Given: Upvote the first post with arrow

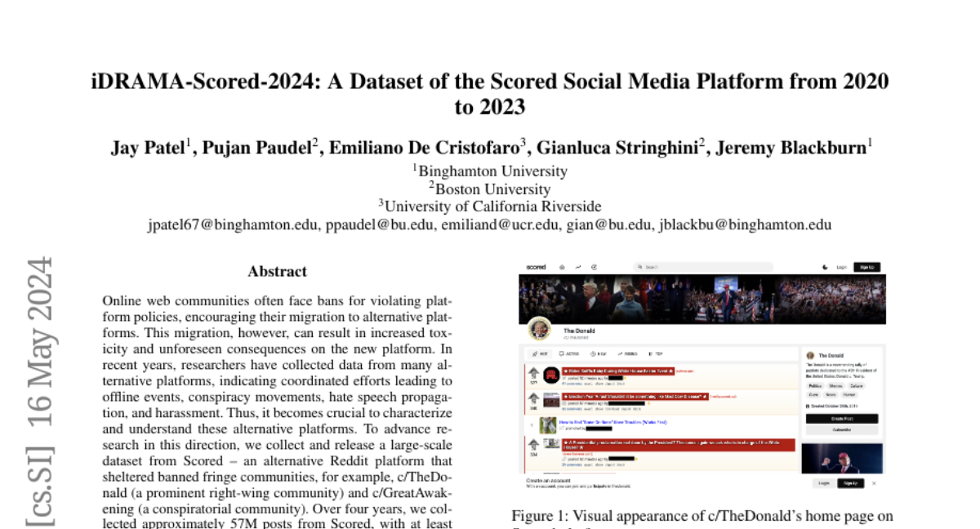Looking at the screenshot, I should point(532,371).
